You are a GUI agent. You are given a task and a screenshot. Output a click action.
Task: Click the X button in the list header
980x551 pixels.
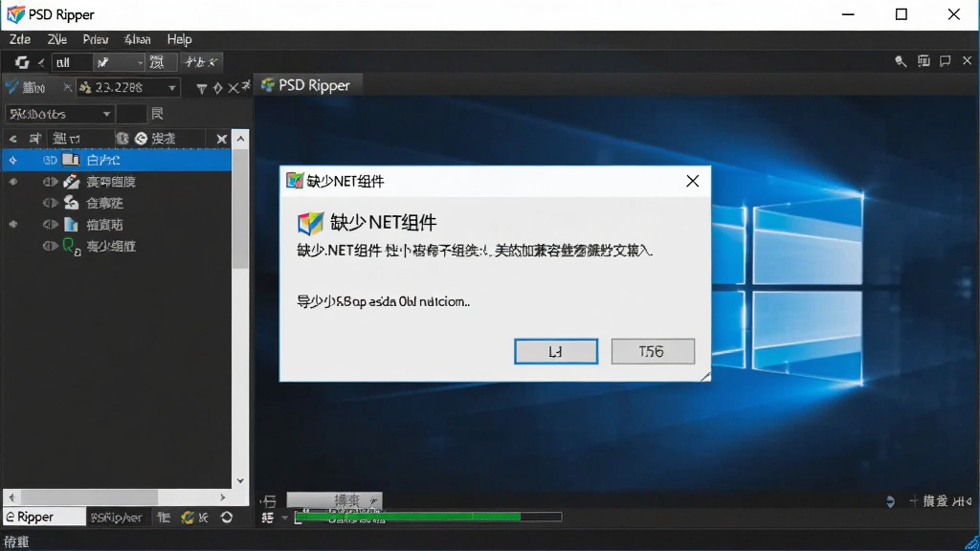(x=221, y=139)
